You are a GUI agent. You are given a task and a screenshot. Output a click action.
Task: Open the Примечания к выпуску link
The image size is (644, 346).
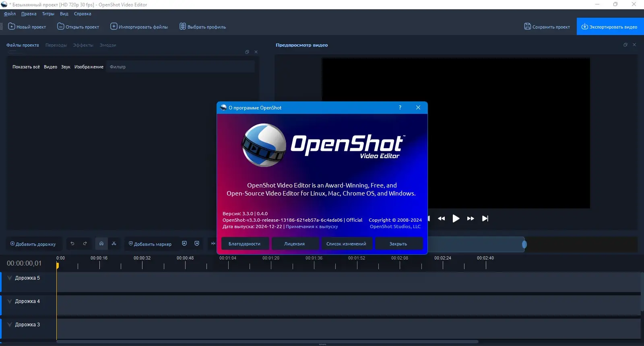point(312,227)
